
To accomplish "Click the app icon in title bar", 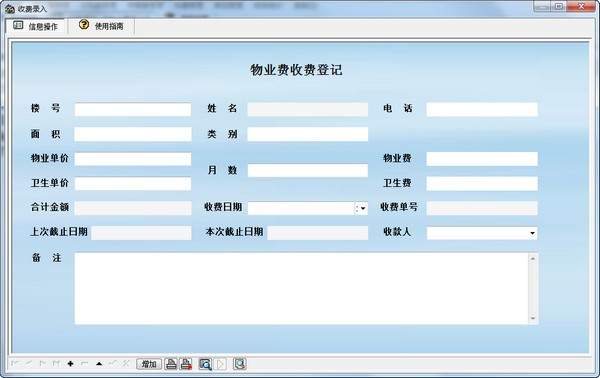I will click(10, 8).
